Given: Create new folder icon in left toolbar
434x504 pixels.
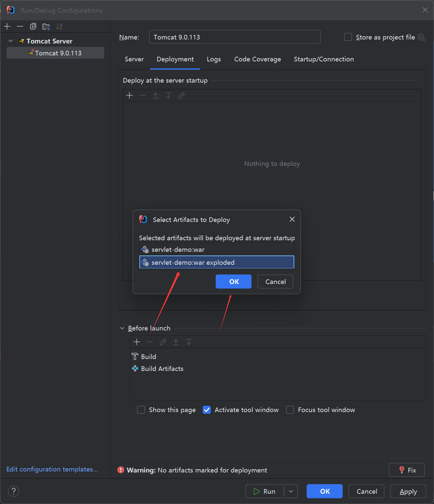Looking at the screenshot, I should tap(46, 27).
